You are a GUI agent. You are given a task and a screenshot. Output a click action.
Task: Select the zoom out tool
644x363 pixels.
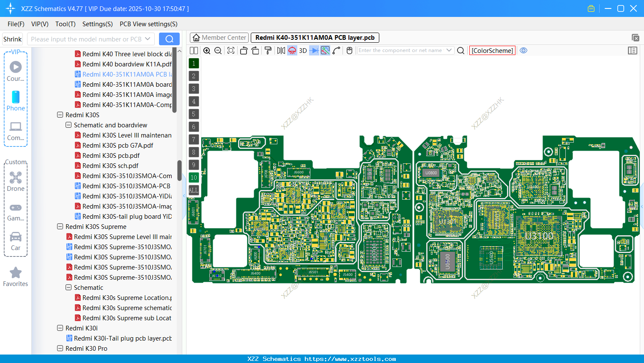218,50
